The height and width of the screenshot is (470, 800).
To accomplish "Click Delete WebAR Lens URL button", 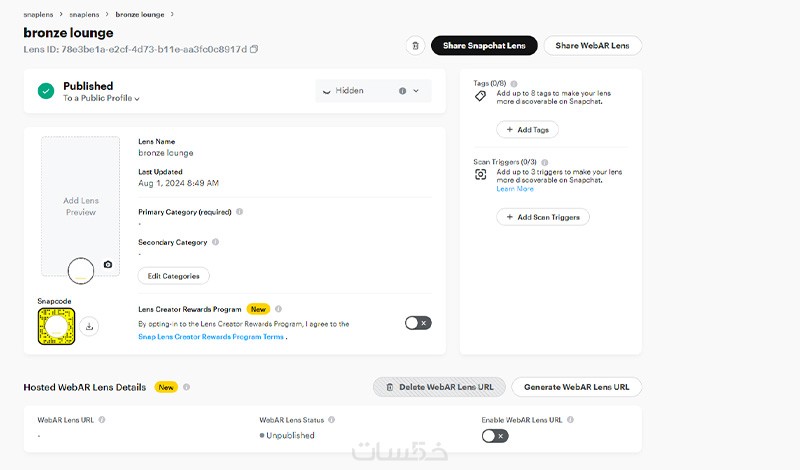I will tap(439, 387).
